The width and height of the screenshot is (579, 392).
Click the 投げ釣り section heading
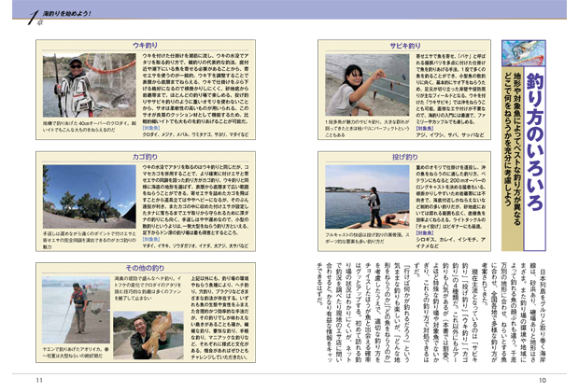[405, 157]
